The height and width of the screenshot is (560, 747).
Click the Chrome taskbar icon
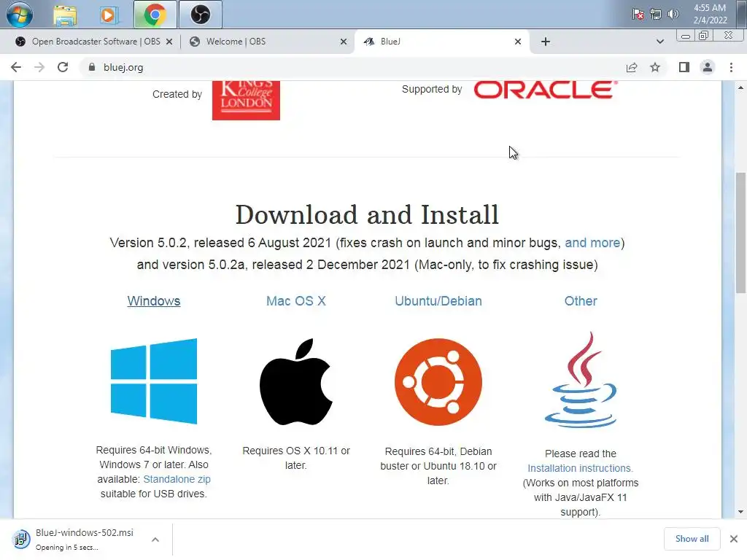[x=155, y=15]
